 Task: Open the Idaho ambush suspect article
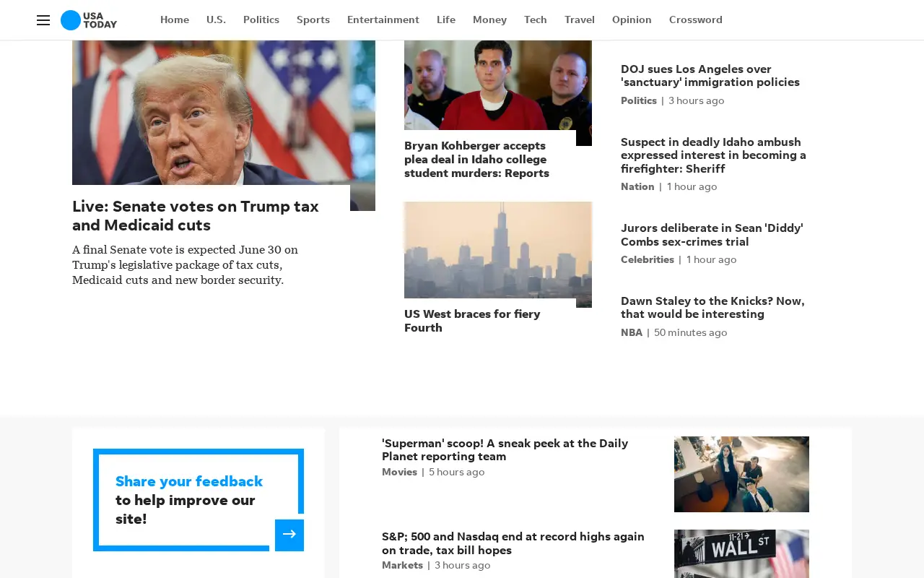pos(713,155)
